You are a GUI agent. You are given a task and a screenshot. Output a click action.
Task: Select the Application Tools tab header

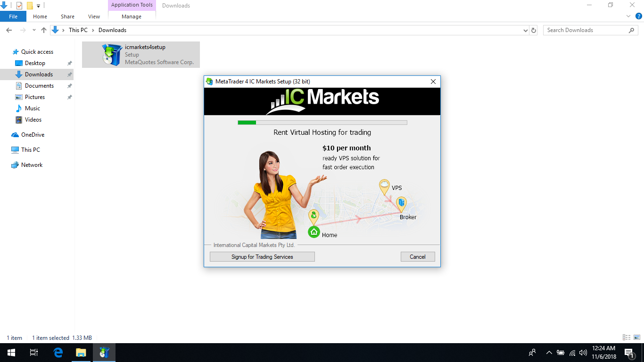(132, 5)
